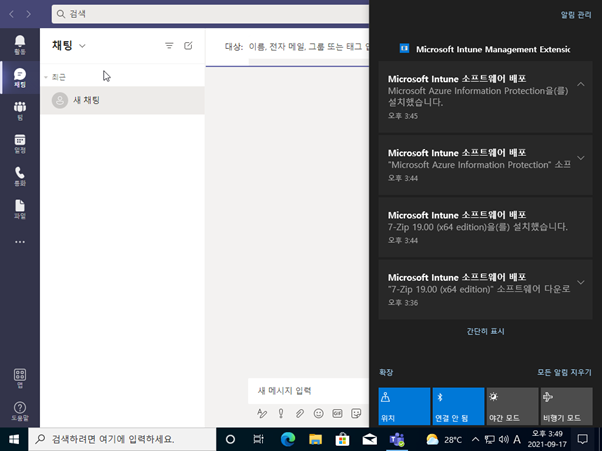Select the 새 채팅 conversation entry
Viewport: 602px width, 451px height.
point(122,100)
